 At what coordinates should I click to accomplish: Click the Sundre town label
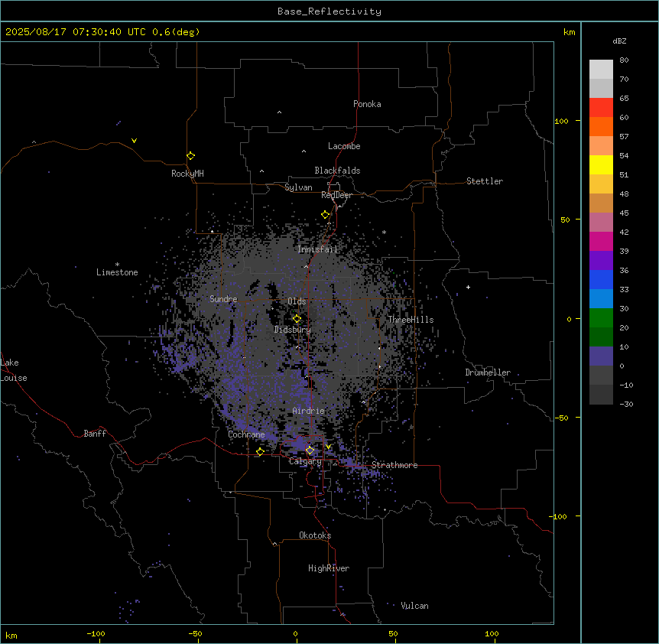(x=223, y=299)
